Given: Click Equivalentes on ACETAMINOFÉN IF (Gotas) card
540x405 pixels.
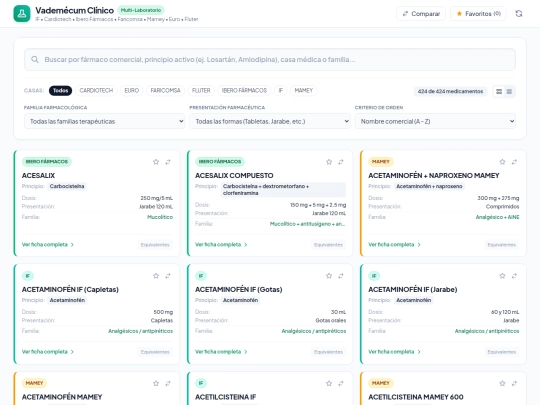Looking at the screenshot, I should point(328,352).
